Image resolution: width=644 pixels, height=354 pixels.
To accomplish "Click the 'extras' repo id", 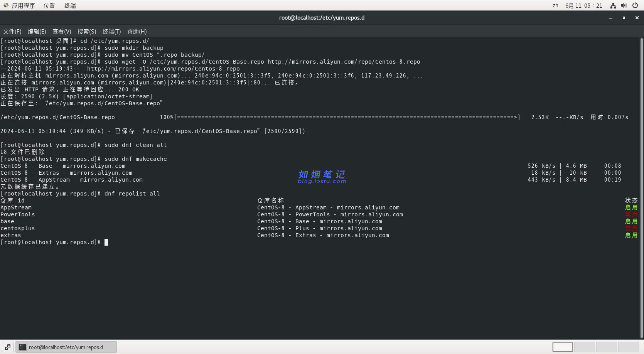I will (x=11, y=235).
